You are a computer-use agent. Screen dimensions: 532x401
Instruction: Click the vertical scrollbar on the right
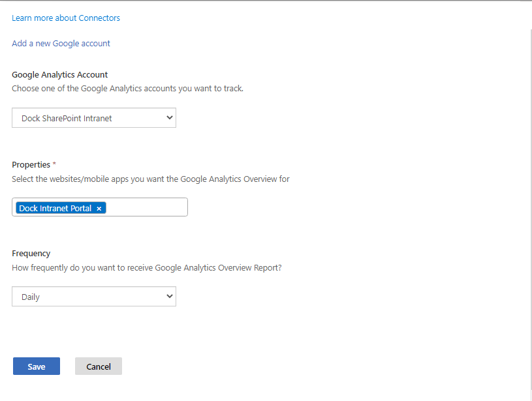[530, 210]
